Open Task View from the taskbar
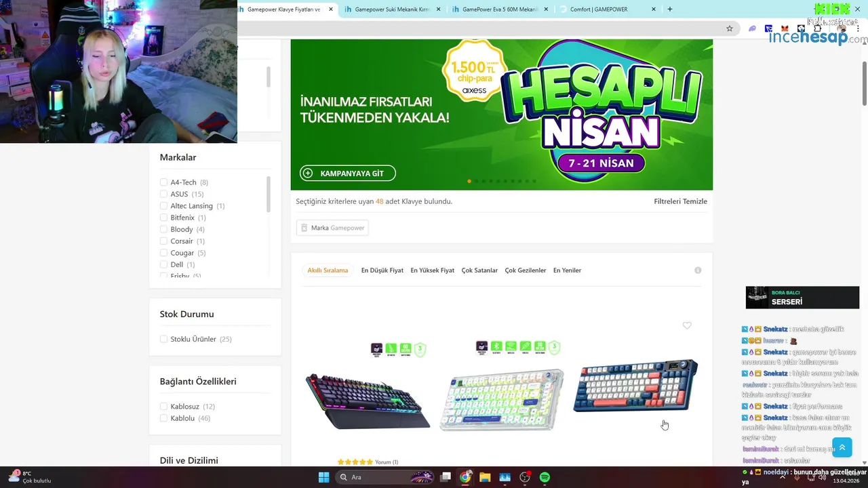 pos(446,477)
